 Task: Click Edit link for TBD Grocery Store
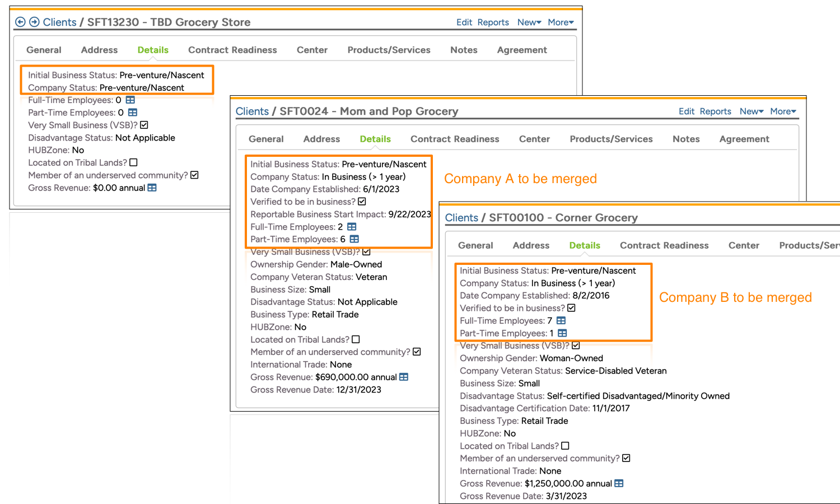[x=464, y=22]
